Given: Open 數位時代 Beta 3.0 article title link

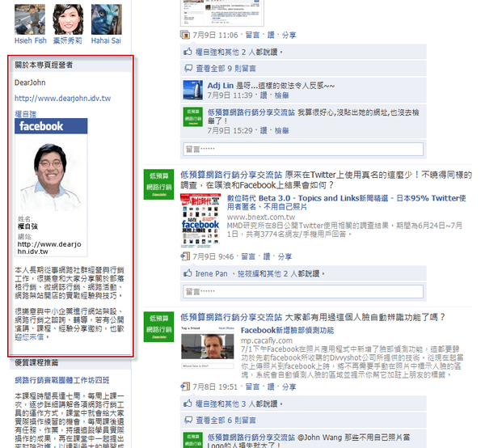Looking at the screenshot, I should click(x=347, y=202).
